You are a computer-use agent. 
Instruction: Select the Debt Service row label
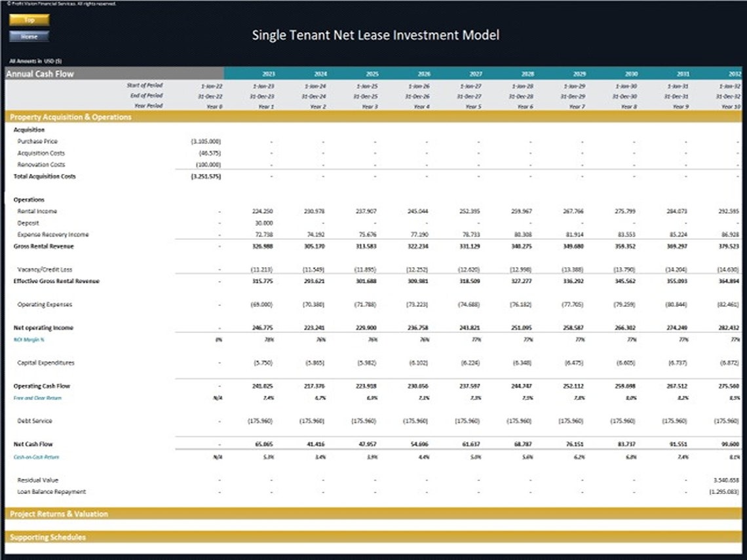coord(35,420)
